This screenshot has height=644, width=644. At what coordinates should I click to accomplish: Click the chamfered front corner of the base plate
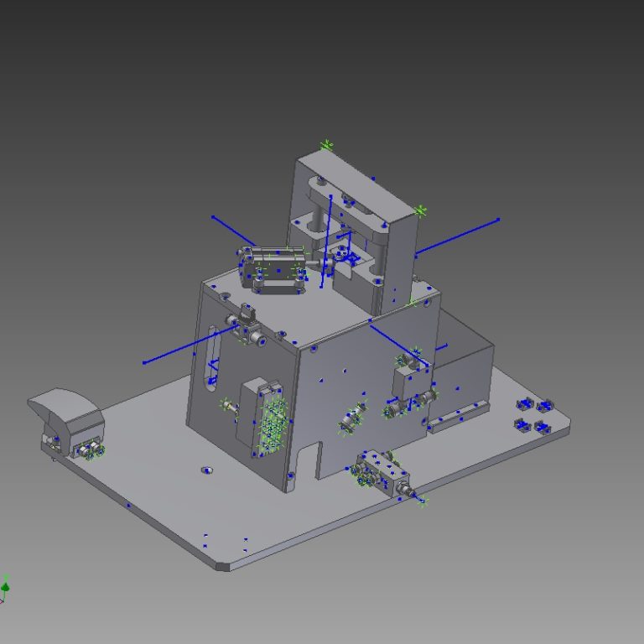pyautogui.click(x=221, y=566)
